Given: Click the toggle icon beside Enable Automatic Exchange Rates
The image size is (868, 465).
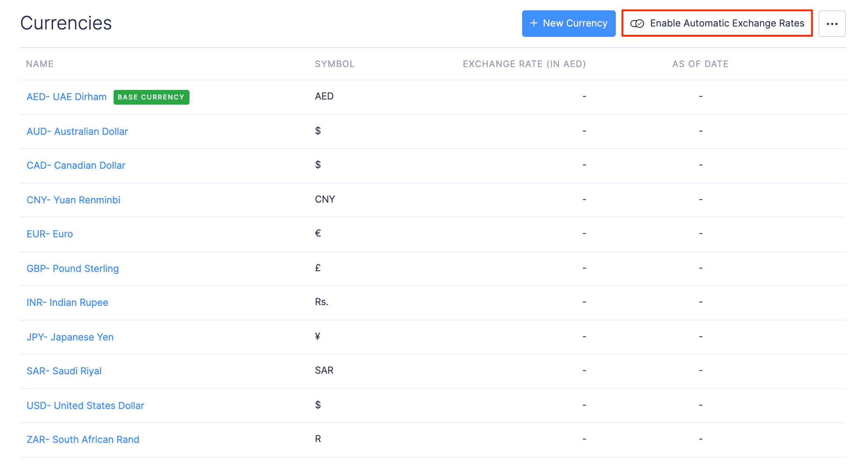Looking at the screenshot, I should 637,24.
